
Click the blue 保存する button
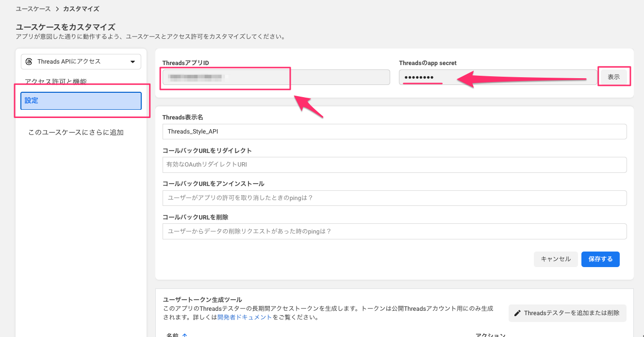[x=600, y=259]
